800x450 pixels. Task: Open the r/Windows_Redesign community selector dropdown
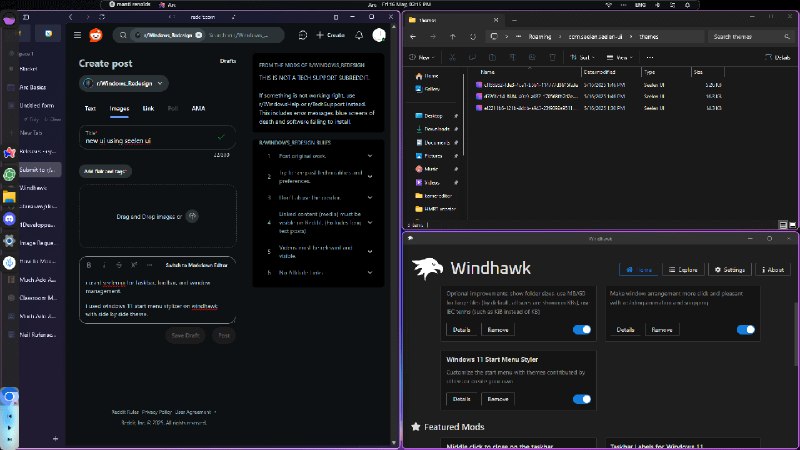124,83
